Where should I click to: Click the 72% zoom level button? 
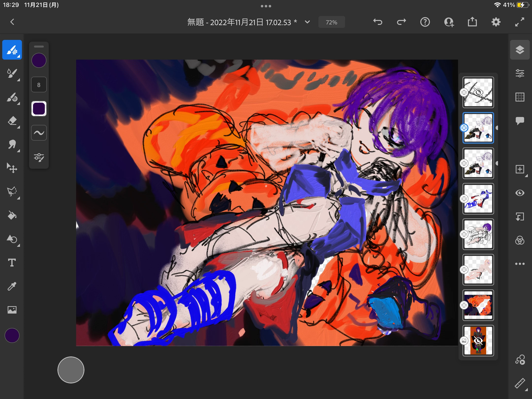[332, 22]
